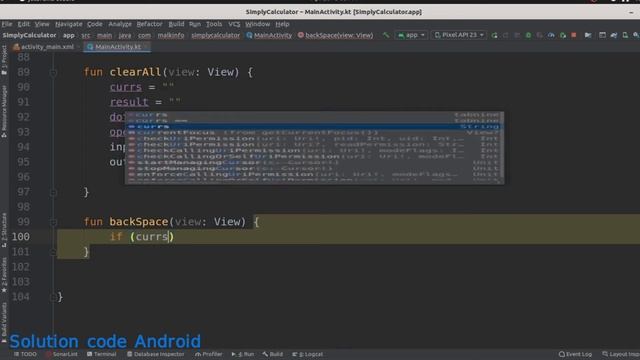Open the Edit menu
Screen dimensions: 640x360
click(x=23, y=24)
